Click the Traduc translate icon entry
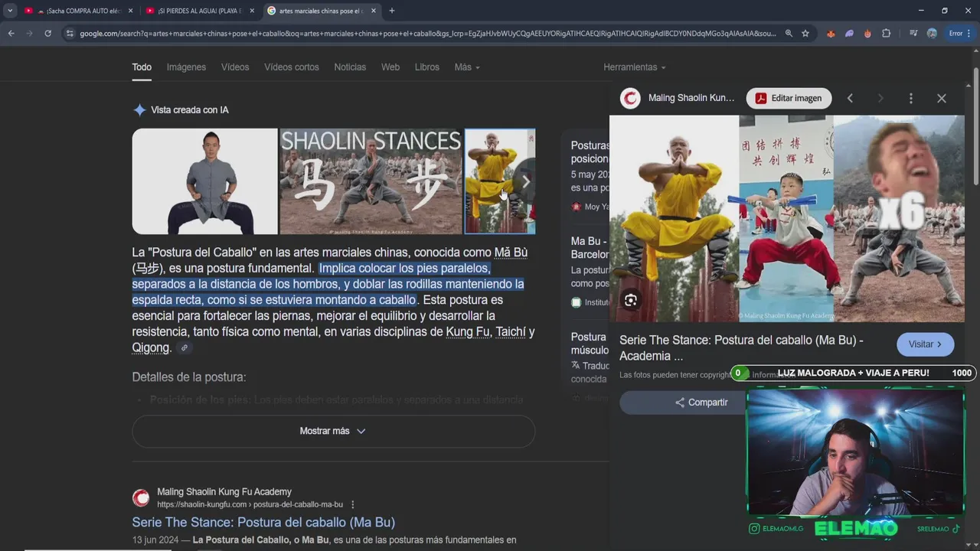 [x=590, y=366]
